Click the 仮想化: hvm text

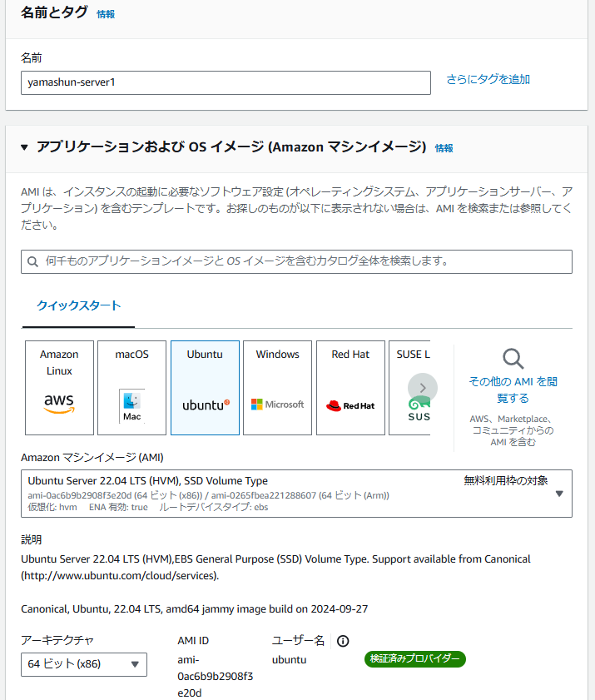[52, 507]
